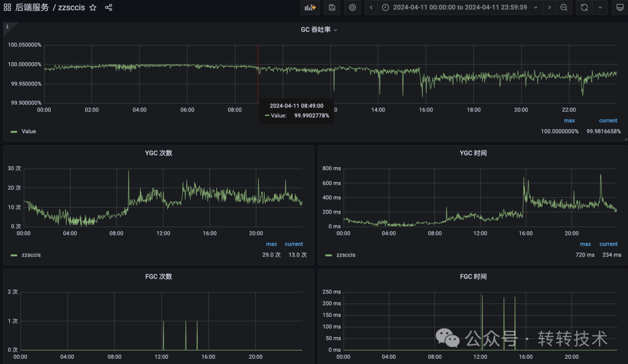Open the refresh interval dropdown arrow
Image resolution: width=628 pixels, height=364 pixels.
click(600, 8)
